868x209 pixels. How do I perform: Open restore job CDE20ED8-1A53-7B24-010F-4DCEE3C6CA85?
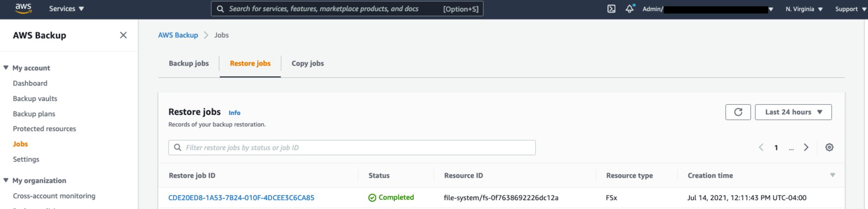(242, 198)
